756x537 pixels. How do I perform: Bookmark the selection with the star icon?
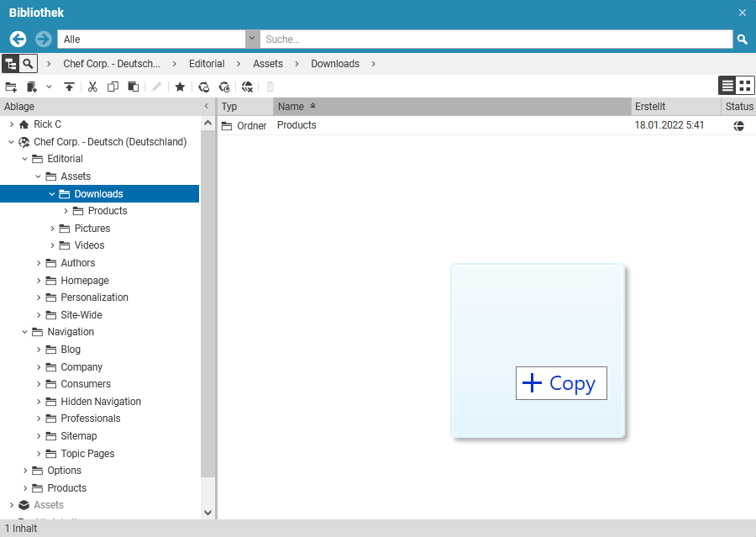[180, 87]
